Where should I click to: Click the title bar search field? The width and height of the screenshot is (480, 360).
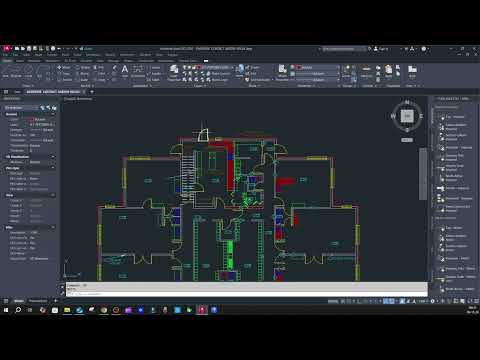(x=344, y=49)
